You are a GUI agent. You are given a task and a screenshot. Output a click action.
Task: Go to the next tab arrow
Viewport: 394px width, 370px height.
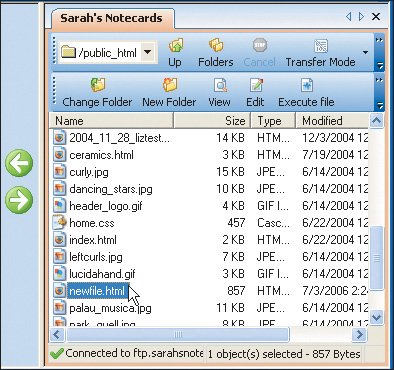click(x=361, y=16)
